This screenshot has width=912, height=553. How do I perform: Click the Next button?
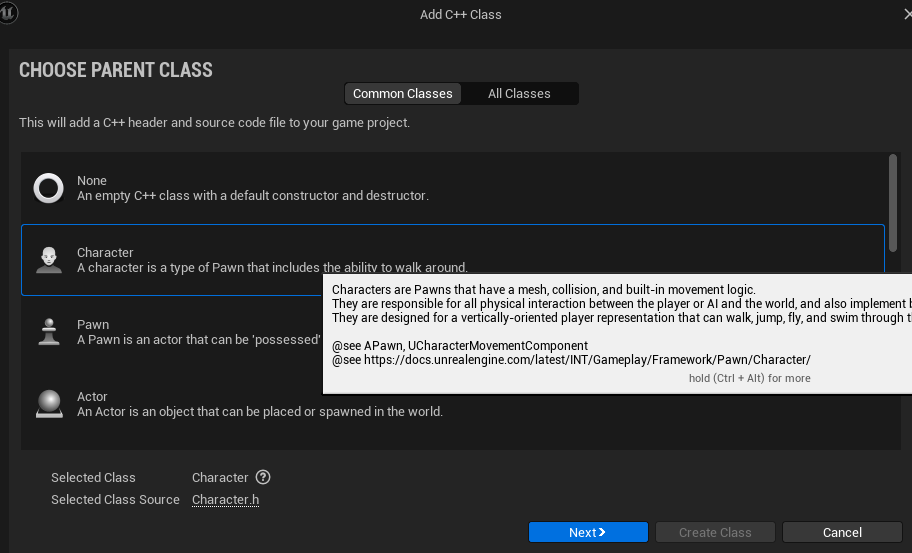pyautogui.click(x=588, y=532)
